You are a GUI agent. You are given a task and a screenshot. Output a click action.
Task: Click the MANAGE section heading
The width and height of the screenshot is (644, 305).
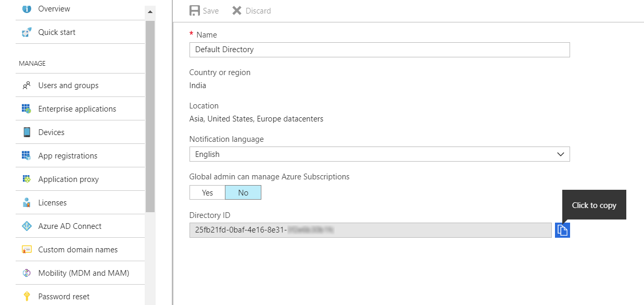click(32, 64)
